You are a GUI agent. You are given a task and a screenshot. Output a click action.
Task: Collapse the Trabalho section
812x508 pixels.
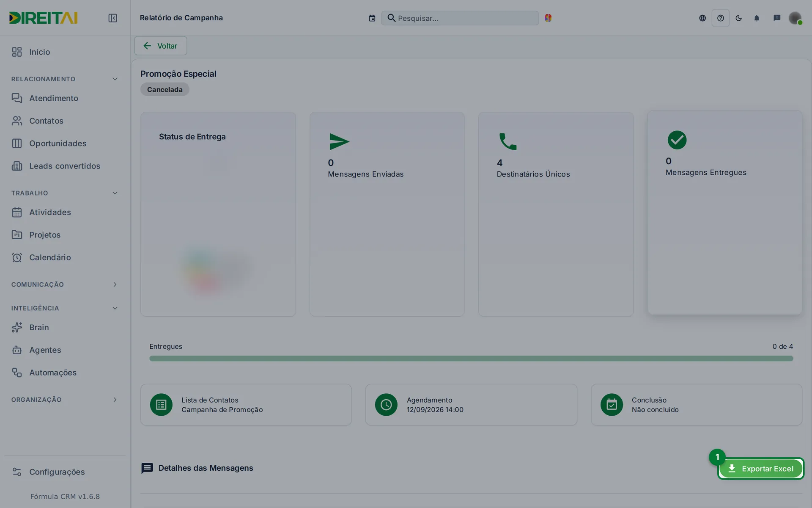(65, 193)
